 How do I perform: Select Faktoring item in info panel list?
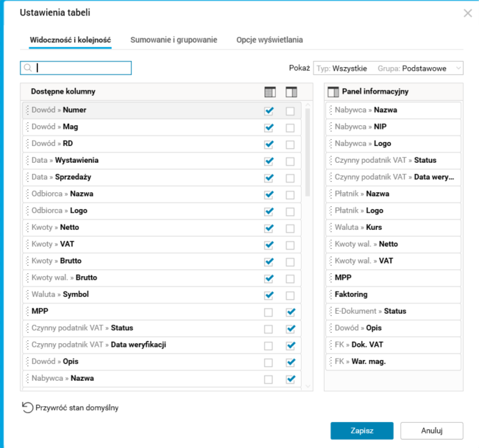351,295
